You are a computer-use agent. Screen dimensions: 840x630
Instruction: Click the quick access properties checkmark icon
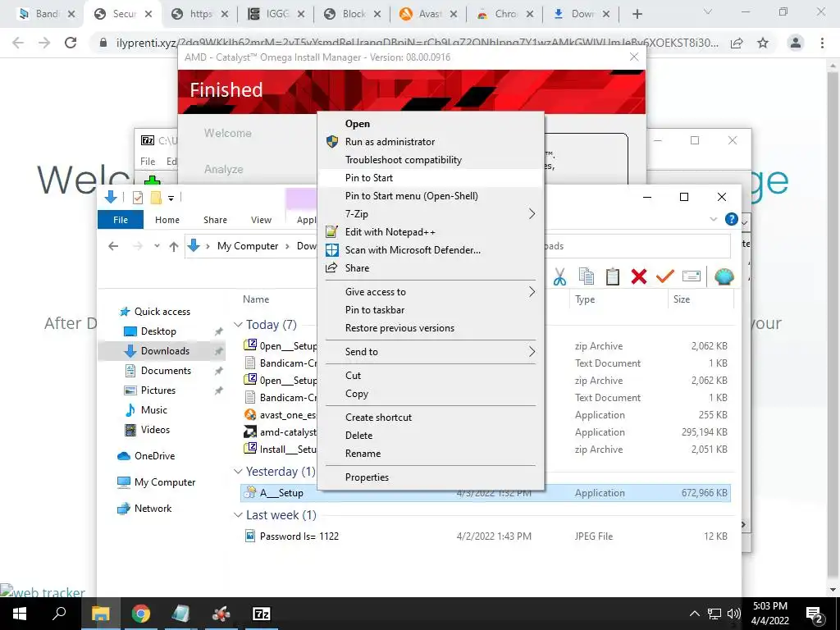[x=138, y=198]
